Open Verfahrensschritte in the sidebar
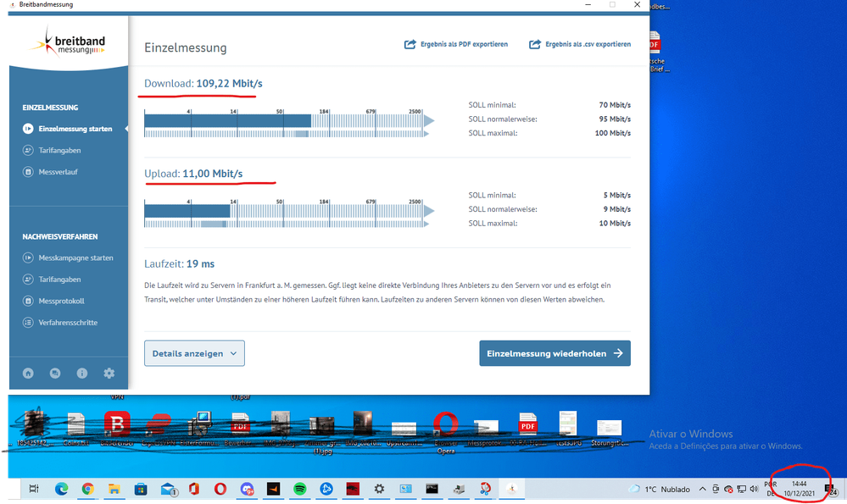 coord(60,323)
